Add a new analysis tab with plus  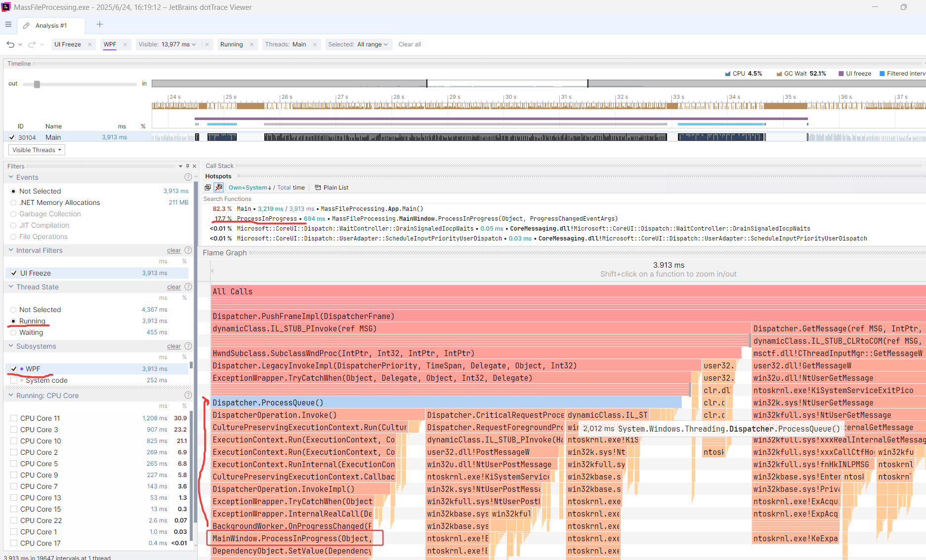[100, 25]
